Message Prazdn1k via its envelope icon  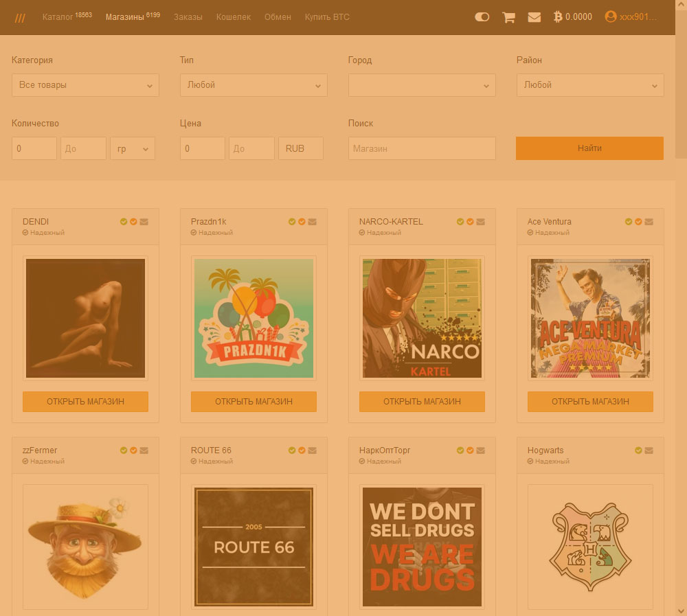(x=312, y=222)
